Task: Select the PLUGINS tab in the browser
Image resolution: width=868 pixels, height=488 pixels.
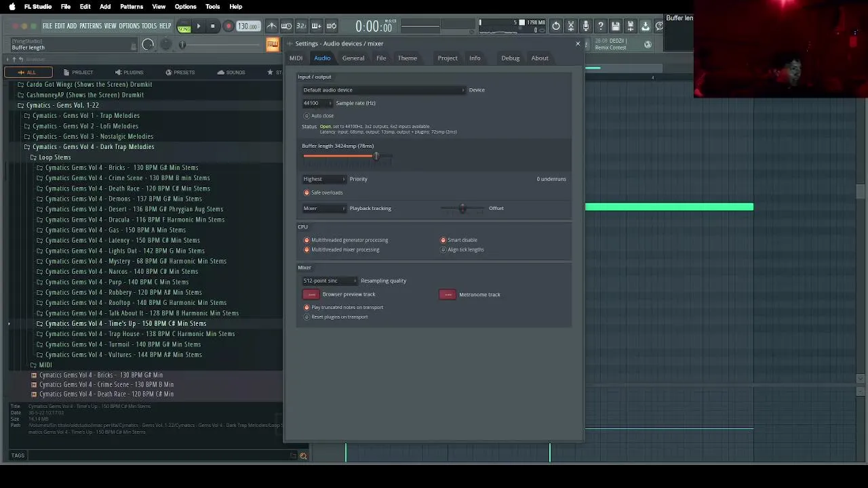Action: pyautogui.click(x=129, y=73)
